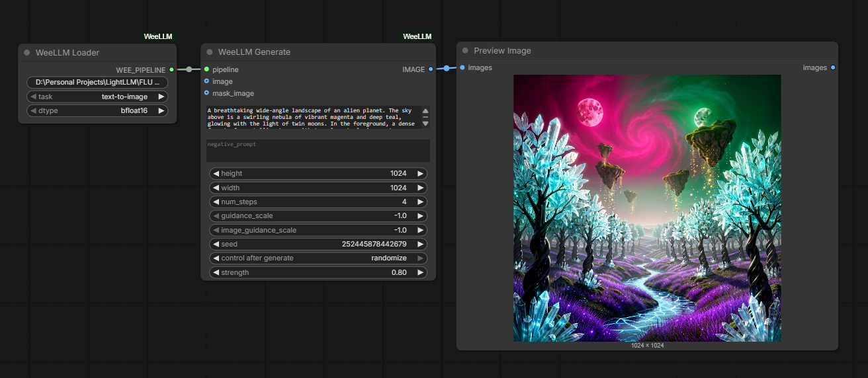868x378 pixels.
Task: Collapse the Preview Image node via its title dot
Action: click(x=466, y=51)
